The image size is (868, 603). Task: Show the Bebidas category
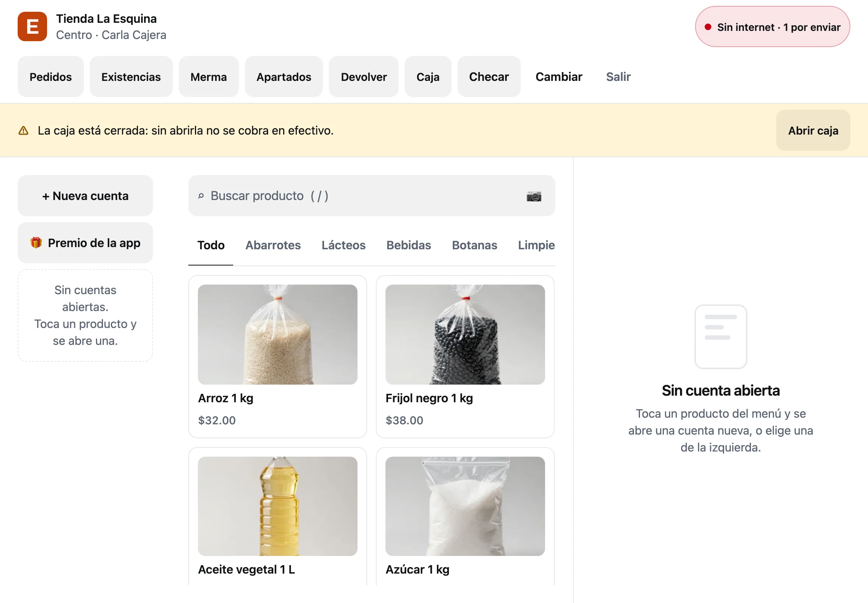point(409,245)
